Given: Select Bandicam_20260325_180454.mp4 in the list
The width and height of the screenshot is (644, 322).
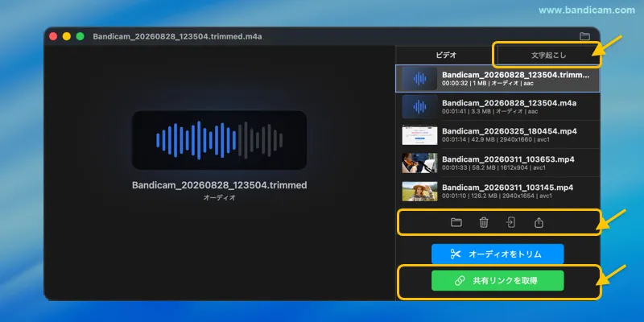Looking at the screenshot, I should pyautogui.click(x=497, y=134).
